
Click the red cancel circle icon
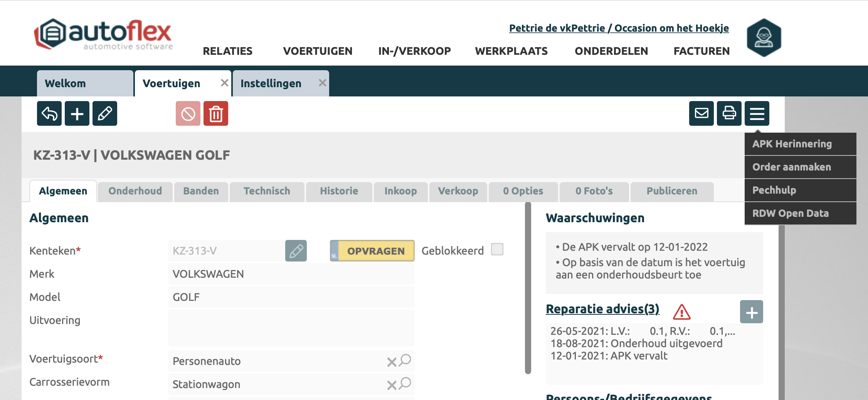tap(188, 114)
